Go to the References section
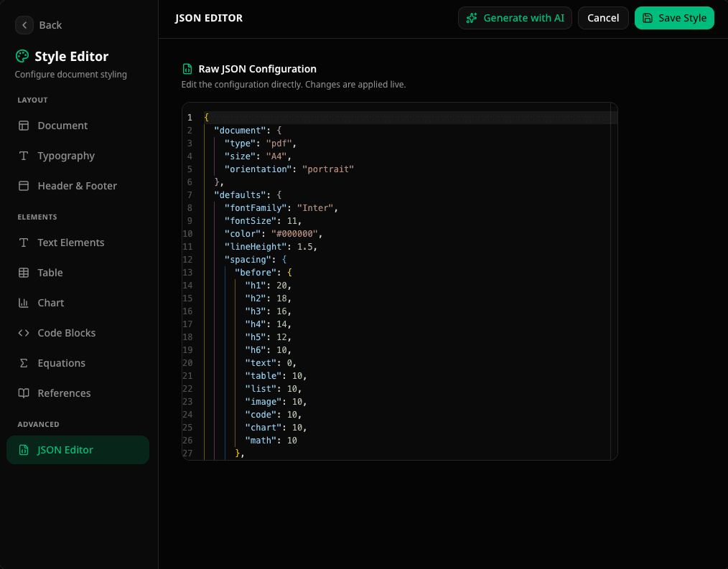Viewport: 728px width, 569px height. [x=78, y=394]
